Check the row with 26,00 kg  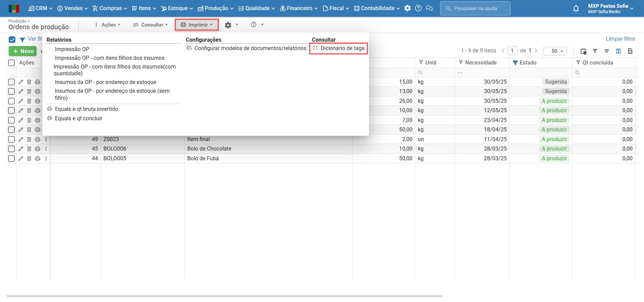(11, 101)
